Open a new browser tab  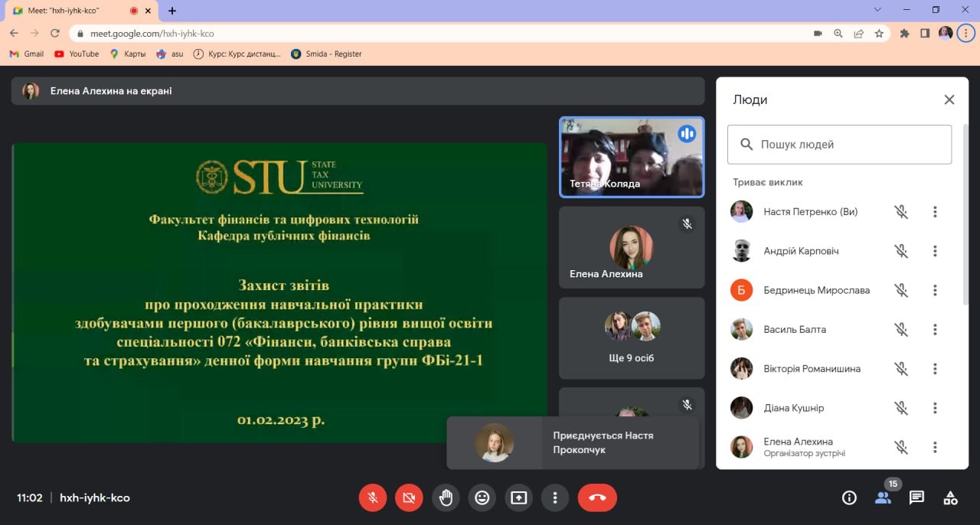click(172, 11)
